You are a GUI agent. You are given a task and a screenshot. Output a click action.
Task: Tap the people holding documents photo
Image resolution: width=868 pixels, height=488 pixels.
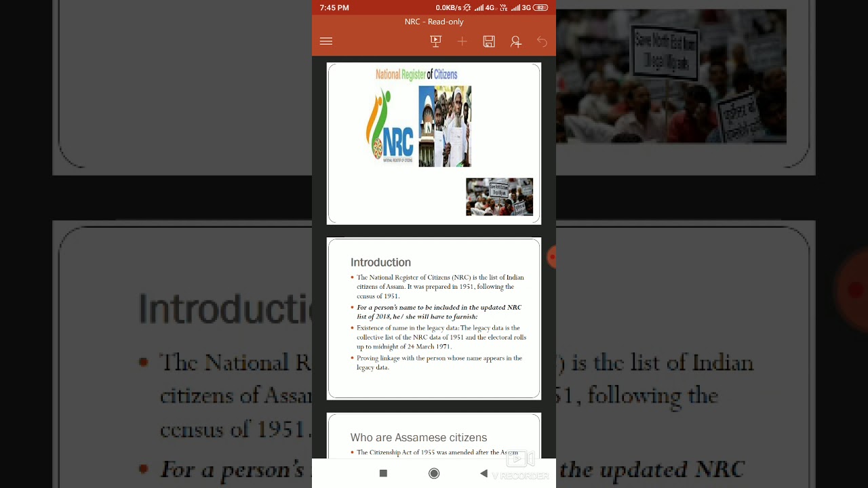445,126
